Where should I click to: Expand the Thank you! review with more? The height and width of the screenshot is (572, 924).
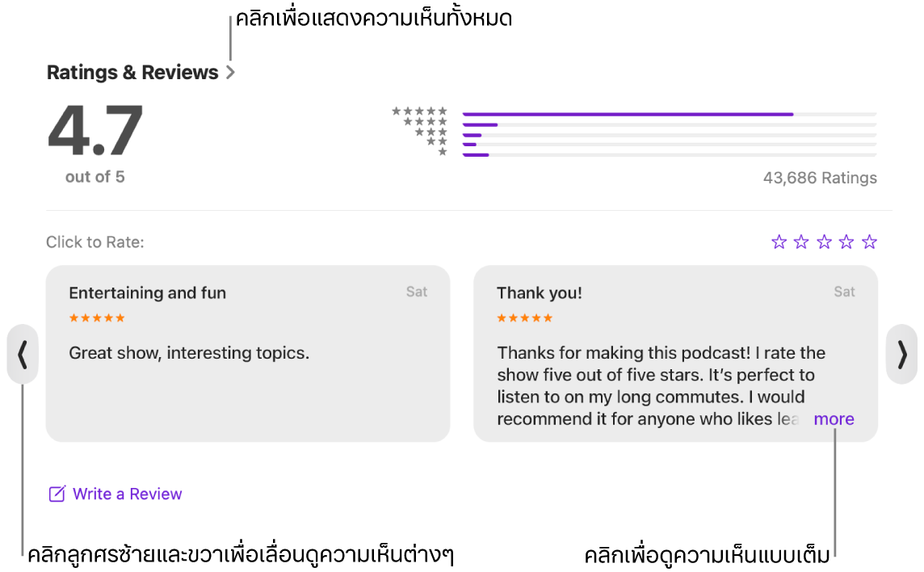click(834, 418)
